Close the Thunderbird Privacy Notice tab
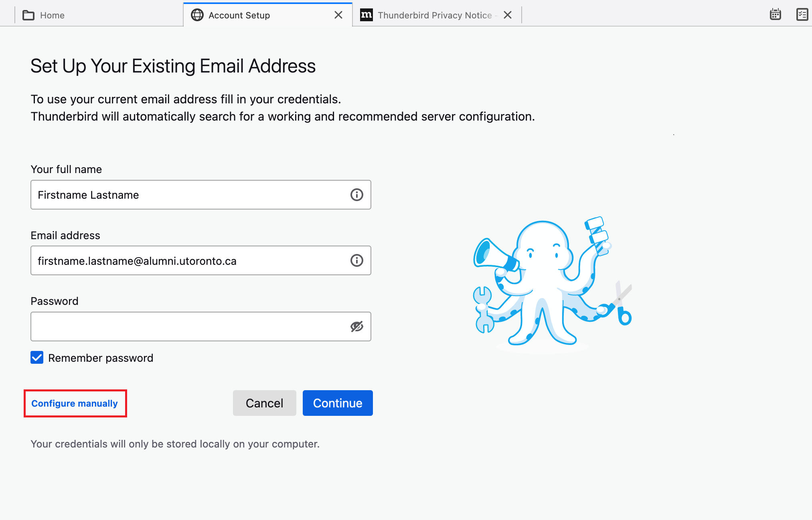Screen dimensions: 812x520 coord(507,15)
